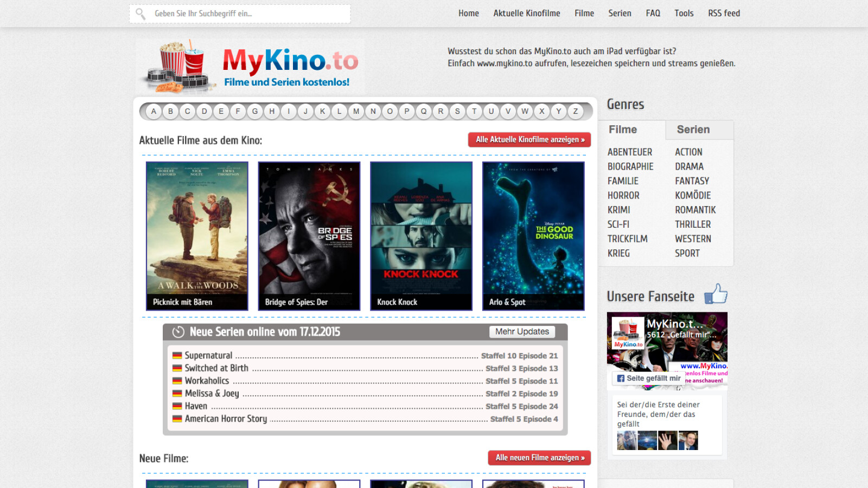Click Alle Aktuelle Kinofilme anzeigen button
This screenshot has width=868, height=488.
529,139
